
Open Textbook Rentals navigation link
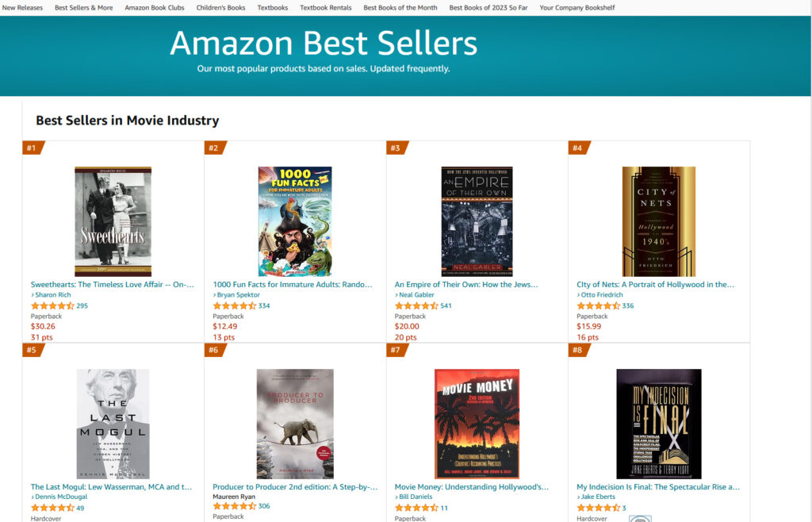click(x=325, y=8)
